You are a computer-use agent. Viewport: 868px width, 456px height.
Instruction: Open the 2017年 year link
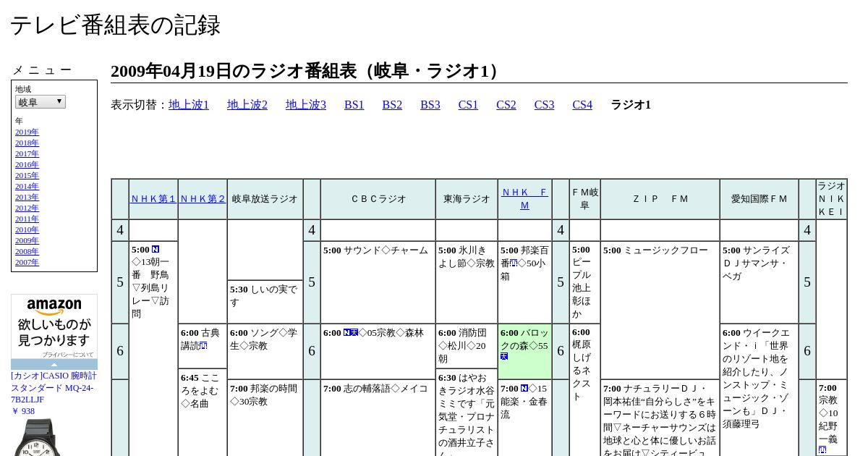[x=27, y=153]
